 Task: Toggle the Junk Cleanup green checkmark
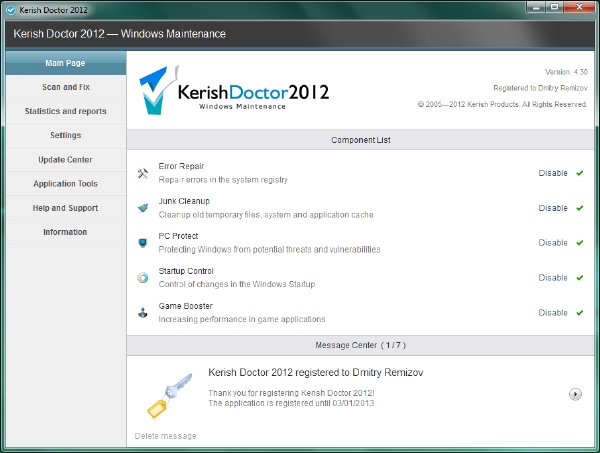(580, 208)
